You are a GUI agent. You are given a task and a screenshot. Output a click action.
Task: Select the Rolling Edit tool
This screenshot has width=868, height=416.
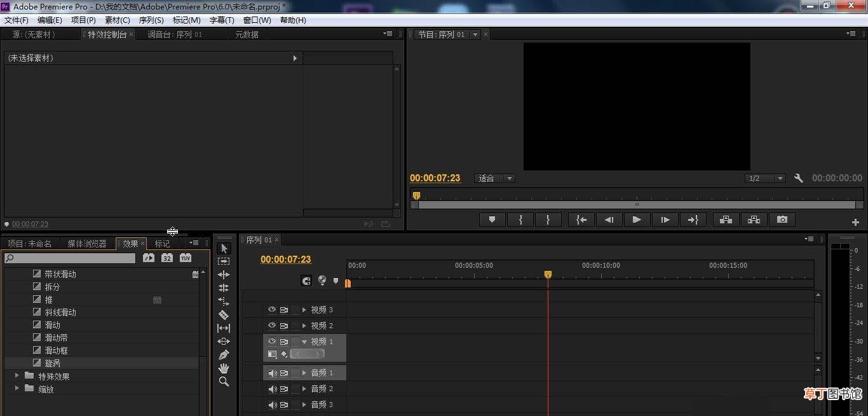pos(224,288)
